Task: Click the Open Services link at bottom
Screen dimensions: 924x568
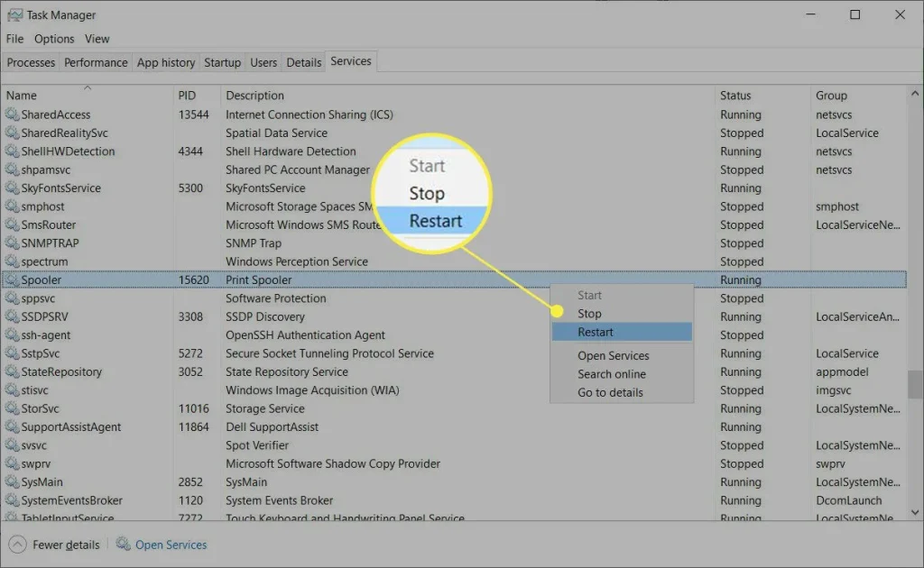Action: click(171, 545)
